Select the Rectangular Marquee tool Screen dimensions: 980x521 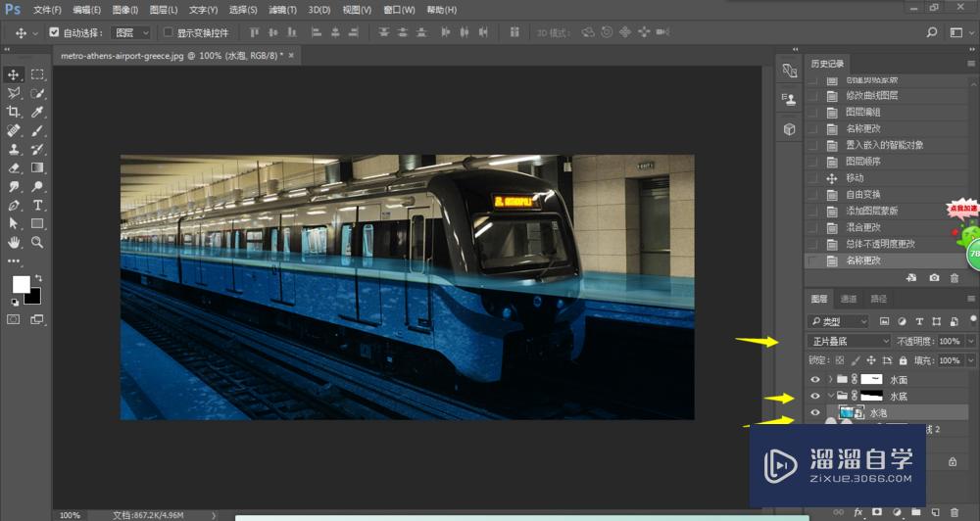[37, 74]
